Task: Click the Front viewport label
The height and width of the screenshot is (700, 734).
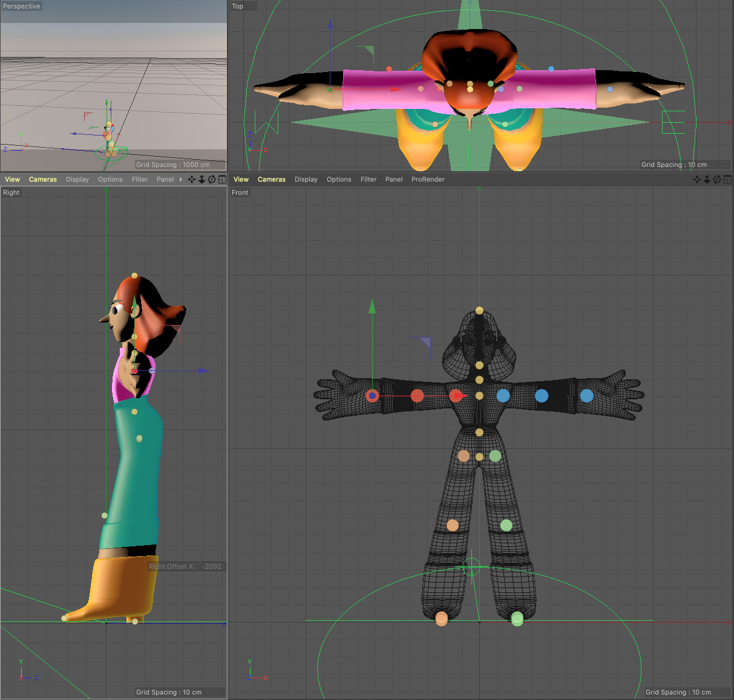Action: [x=240, y=192]
